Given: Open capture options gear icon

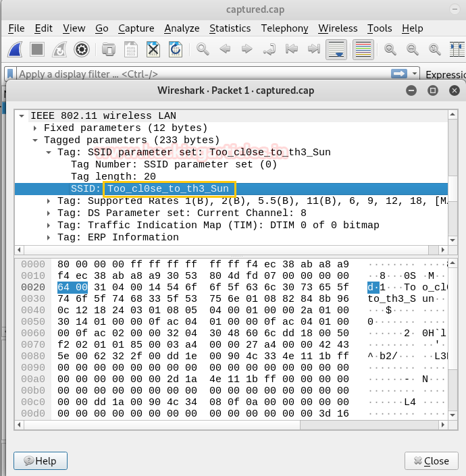Looking at the screenshot, I should tap(81, 49).
